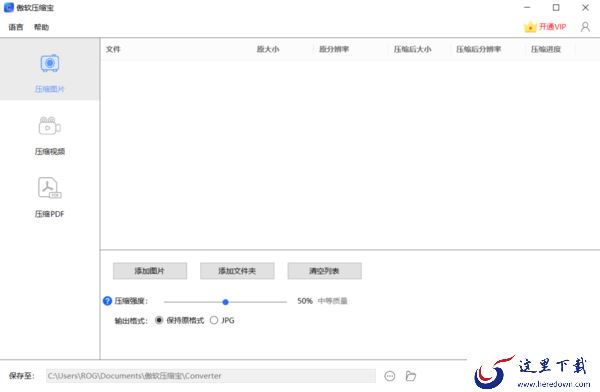Select the JPG output format radio button
This screenshot has width=600, height=392.
(x=214, y=320)
